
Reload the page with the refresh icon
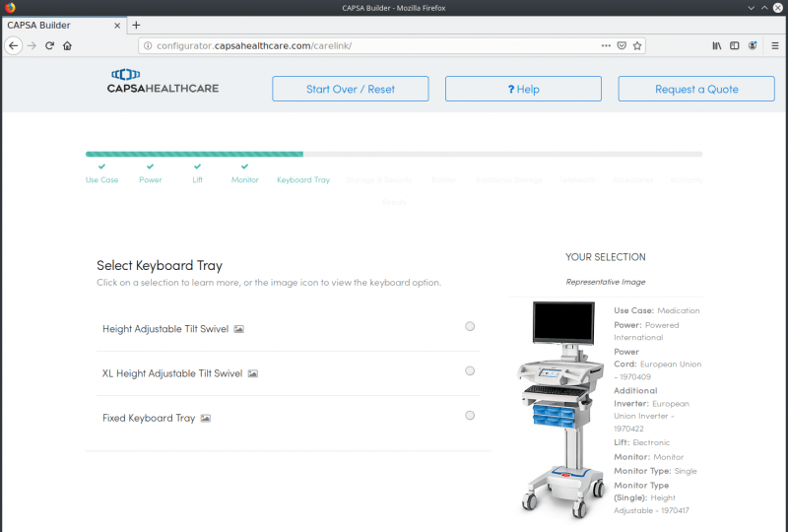pyautogui.click(x=49, y=45)
